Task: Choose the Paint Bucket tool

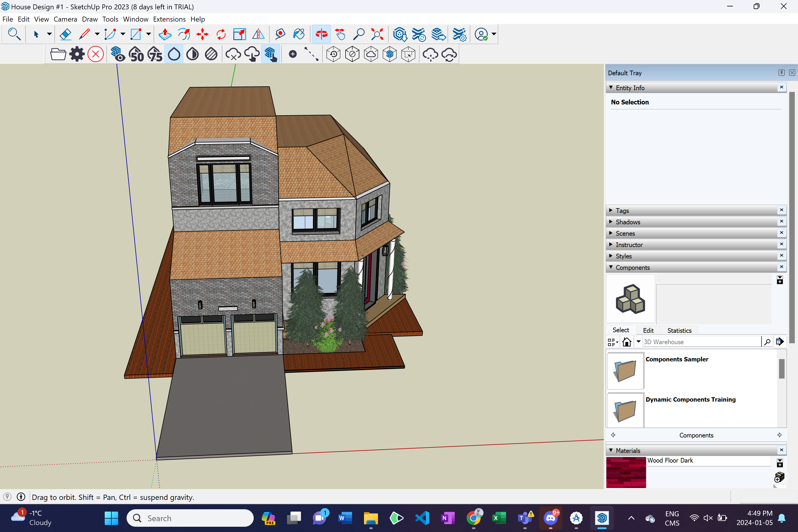Action: tap(299, 34)
